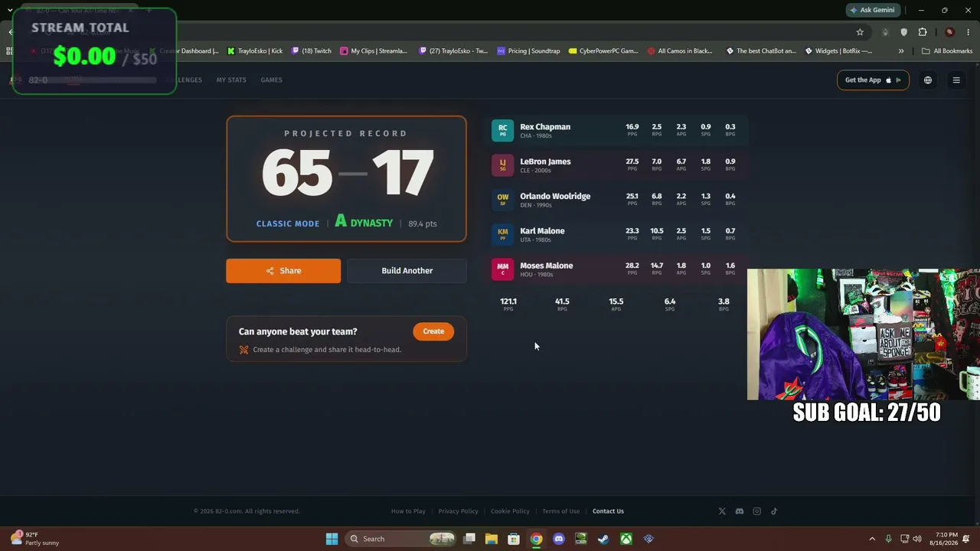
Task: Open the Widgets | BotRix bookmark
Action: [x=838, y=51]
